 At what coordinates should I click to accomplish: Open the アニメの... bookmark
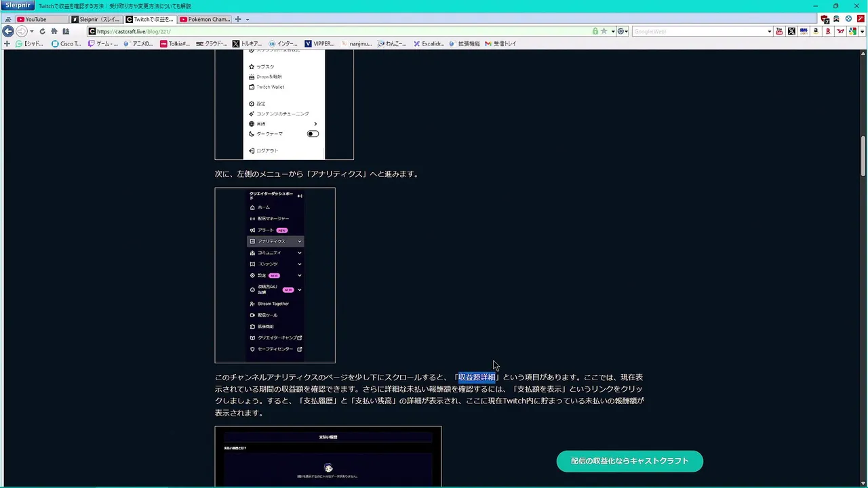point(138,43)
